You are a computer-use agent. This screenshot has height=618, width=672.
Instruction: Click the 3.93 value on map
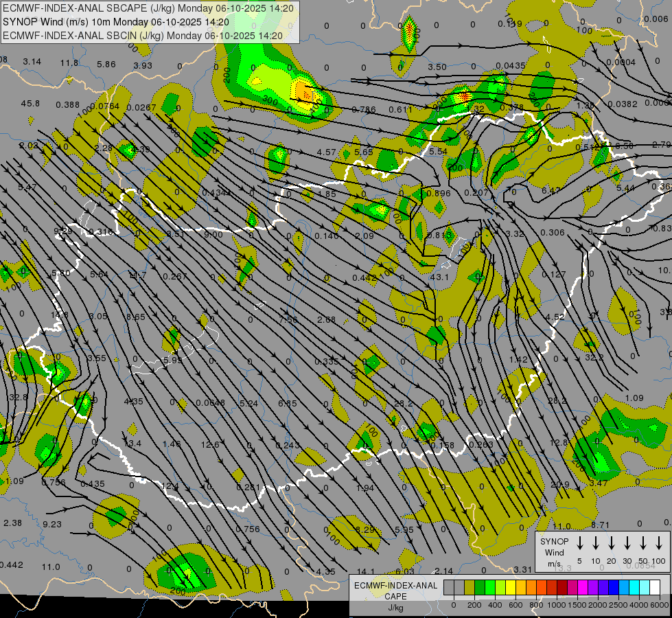[x=143, y=66]
